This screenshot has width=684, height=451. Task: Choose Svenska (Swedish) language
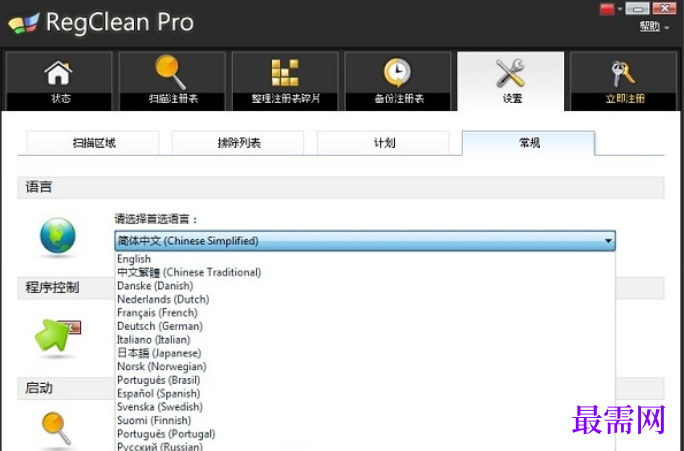coord(365,407)
